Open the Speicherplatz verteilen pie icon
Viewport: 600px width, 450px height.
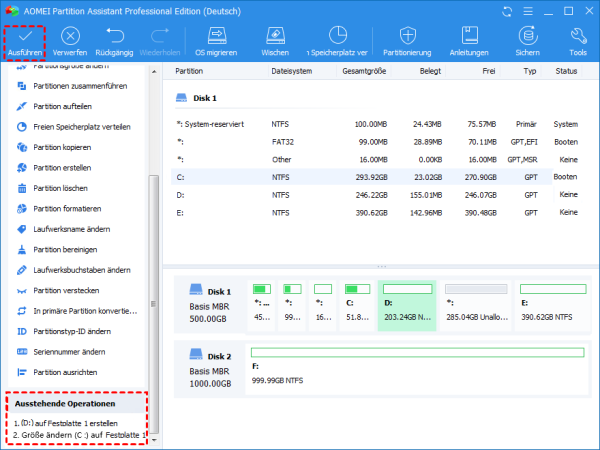click(338, 35)
